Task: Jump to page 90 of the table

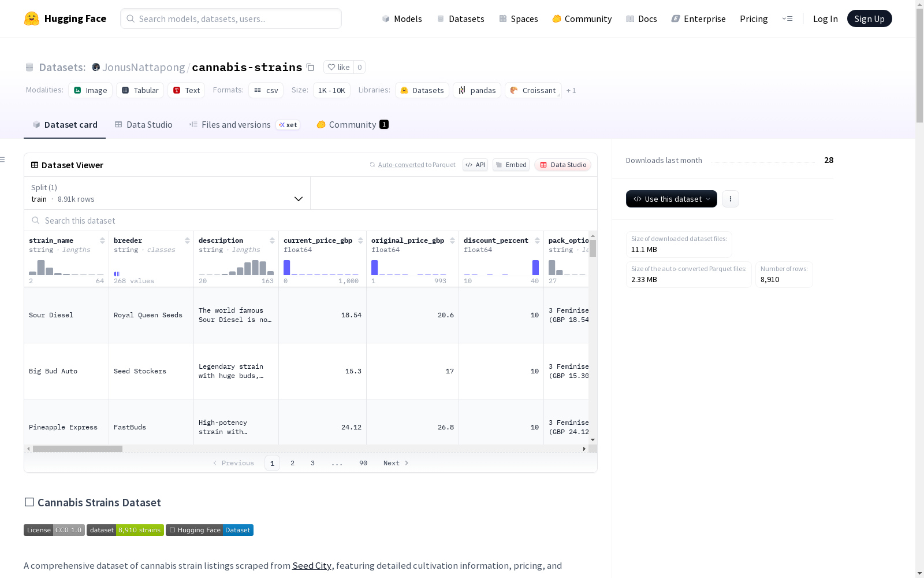Action: pyautogui.click(x=363, y=463)
